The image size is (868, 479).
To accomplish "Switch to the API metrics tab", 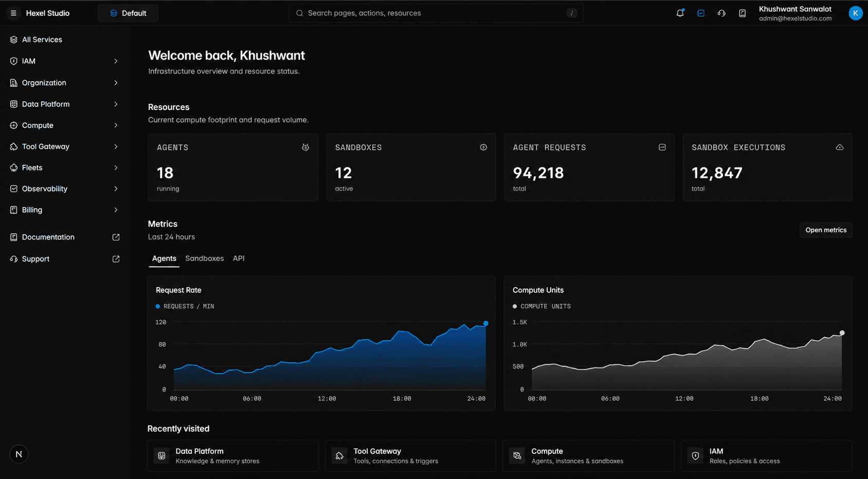I will pyautogui.click(x=239, y=259).
